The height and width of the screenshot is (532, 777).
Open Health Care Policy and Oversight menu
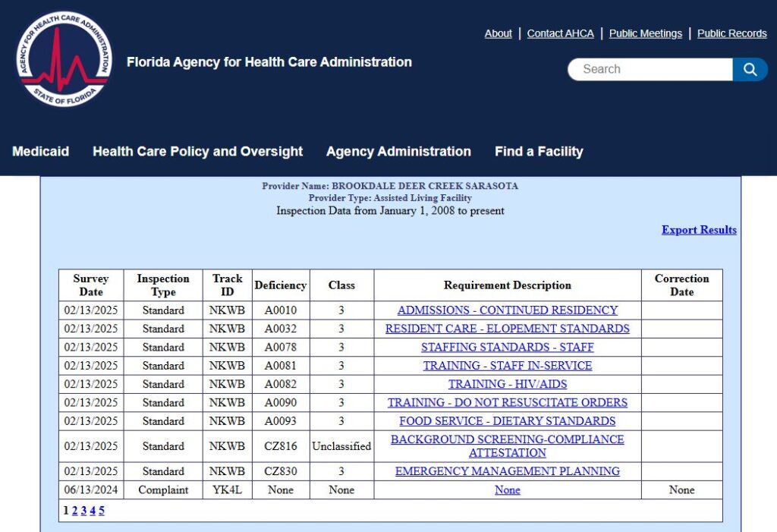pyautogui.click(x=198, y=151)
